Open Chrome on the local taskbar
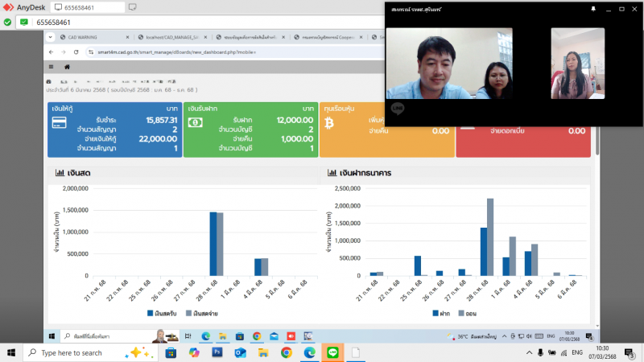Screen dimensions: 644x362 [287, 353]
